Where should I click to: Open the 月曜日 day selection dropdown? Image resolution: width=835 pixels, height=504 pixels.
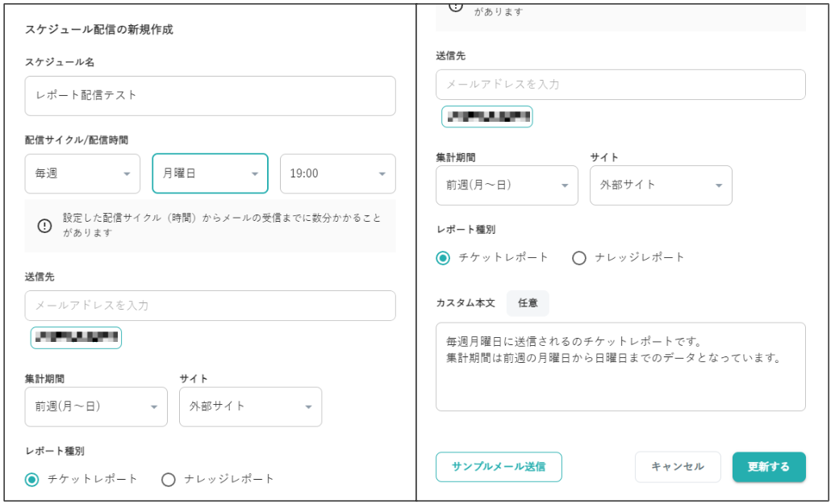210,173
